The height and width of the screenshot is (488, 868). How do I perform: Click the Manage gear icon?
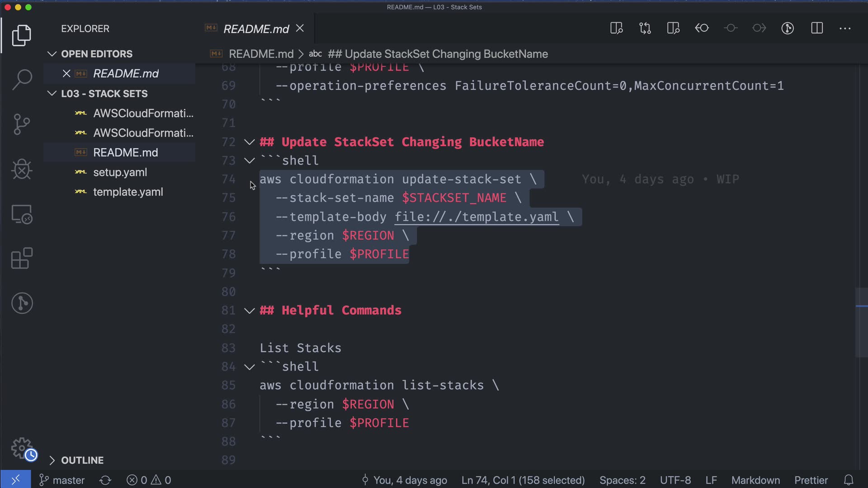22,448
